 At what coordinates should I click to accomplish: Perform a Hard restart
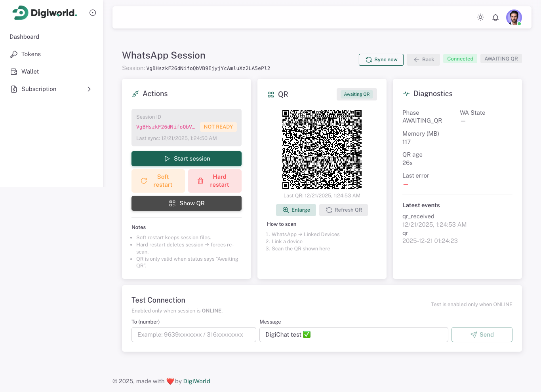pyautogui.click(x=215, y=181)
